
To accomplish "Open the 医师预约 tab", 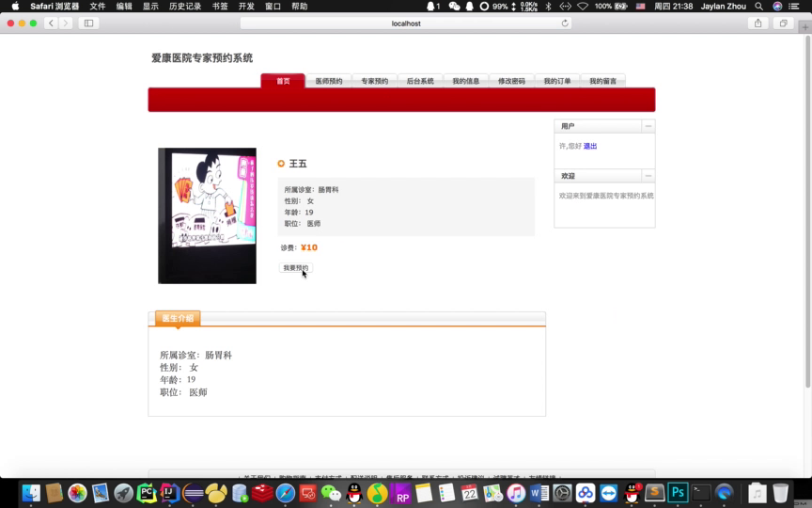I will tap(328, 81).
